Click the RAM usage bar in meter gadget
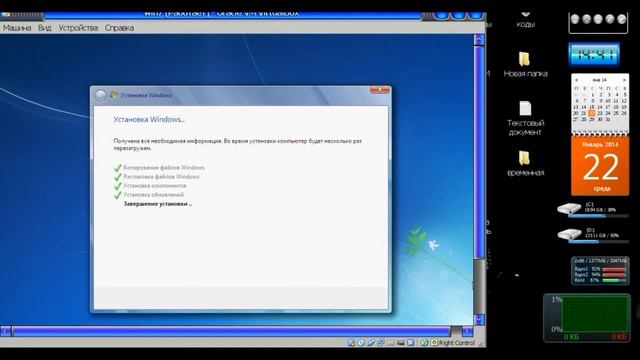640x360 pixels. point(614,280)
